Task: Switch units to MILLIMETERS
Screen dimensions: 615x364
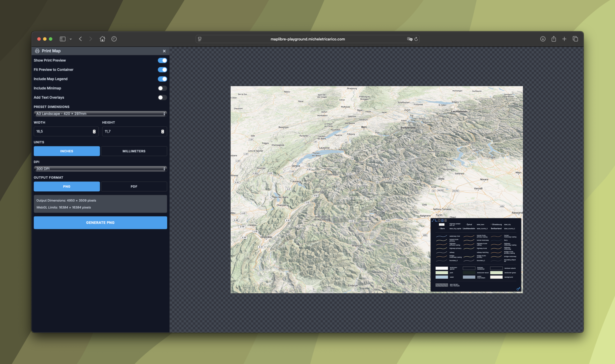Action: [134, 151]
